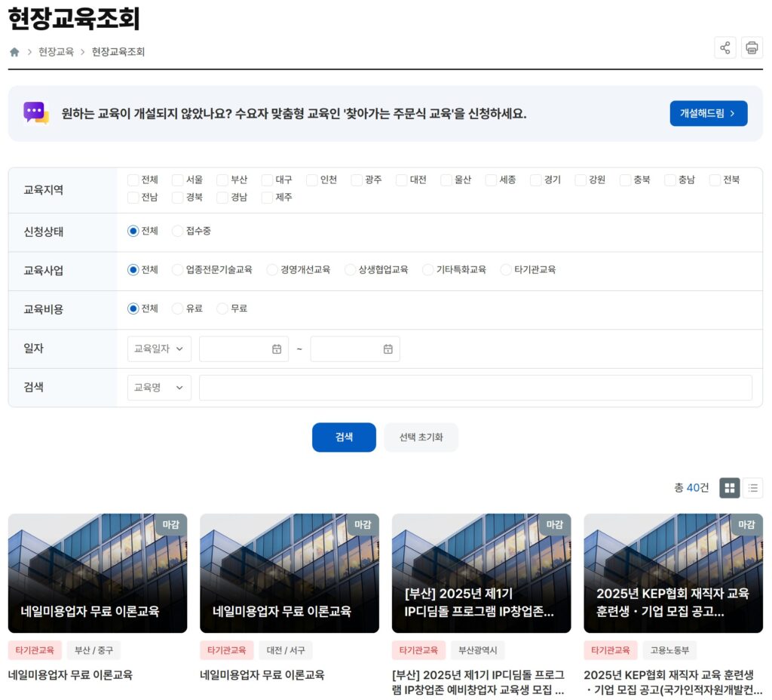Click the 총 40건 result count
This screenshot has height=700, width=772.
click(x=691, y=488)
